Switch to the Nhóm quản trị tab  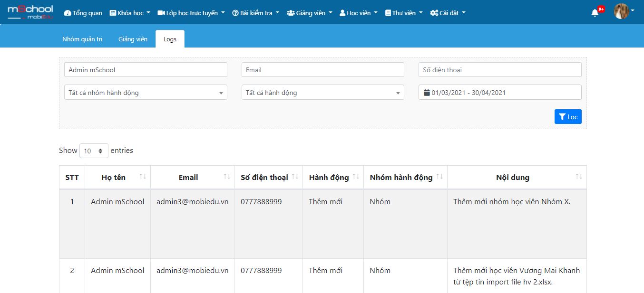[x=82, y=39]
